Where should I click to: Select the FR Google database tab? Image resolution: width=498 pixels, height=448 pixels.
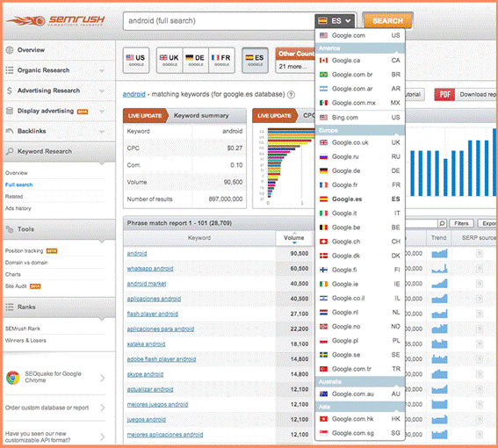(x=221, y=61)
